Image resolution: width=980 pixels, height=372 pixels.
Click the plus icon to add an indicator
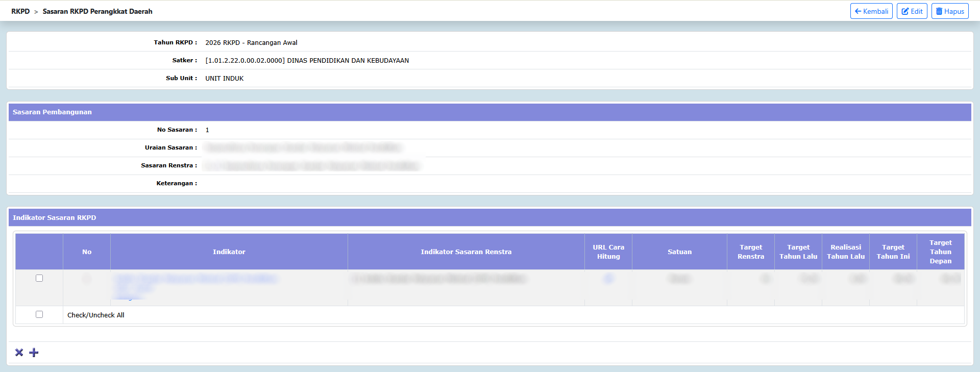click(x=34, y=353)
